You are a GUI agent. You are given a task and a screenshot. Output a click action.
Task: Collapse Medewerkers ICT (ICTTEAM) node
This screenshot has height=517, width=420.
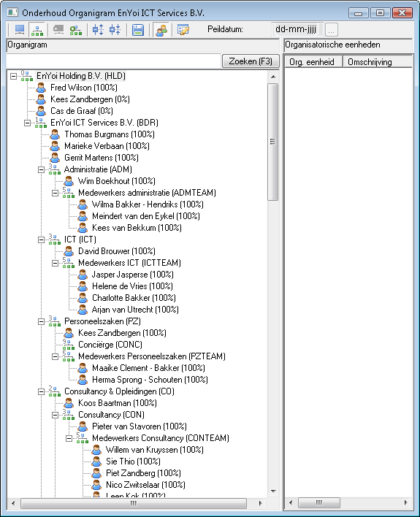point(55,263)
